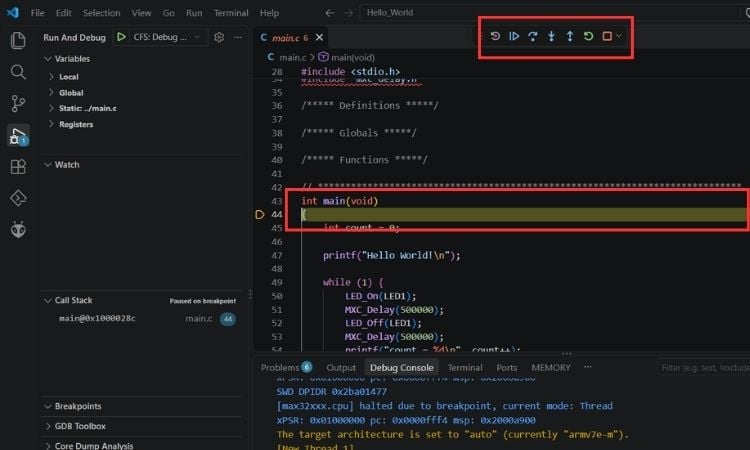Select the Debug Console tab
The image size is (750, 450).
[x=402, y=367]
